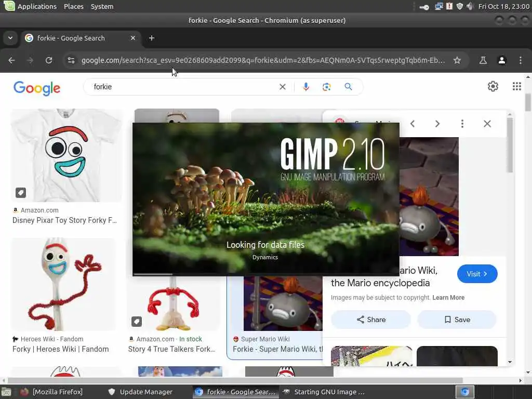The width and height of the screenshot is (532, 399).
Task: Submit search with magnifier icon
Action: pyautogui.click(x=348, y=87)
